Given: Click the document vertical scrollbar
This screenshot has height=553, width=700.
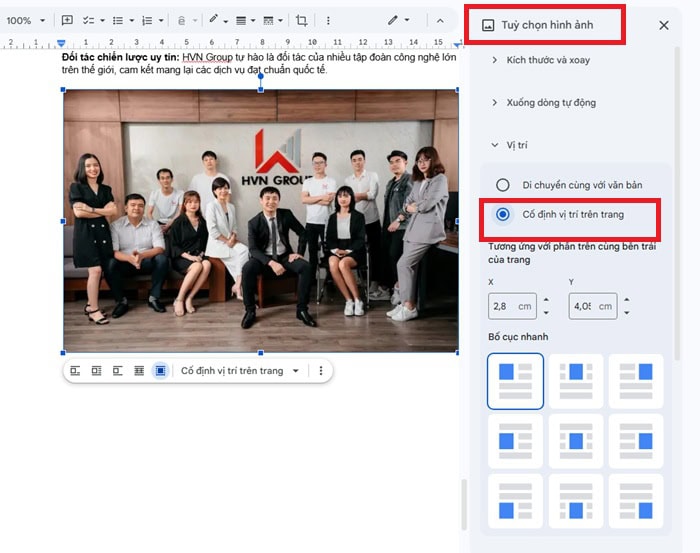Looking at the screenshot, I should pos(464,504).
